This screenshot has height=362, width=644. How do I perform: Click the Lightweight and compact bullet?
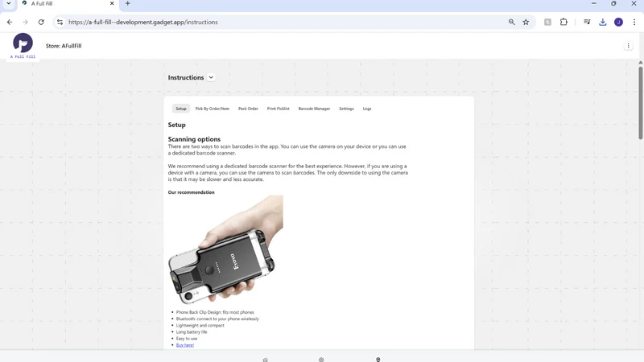[x=200, y=326]
